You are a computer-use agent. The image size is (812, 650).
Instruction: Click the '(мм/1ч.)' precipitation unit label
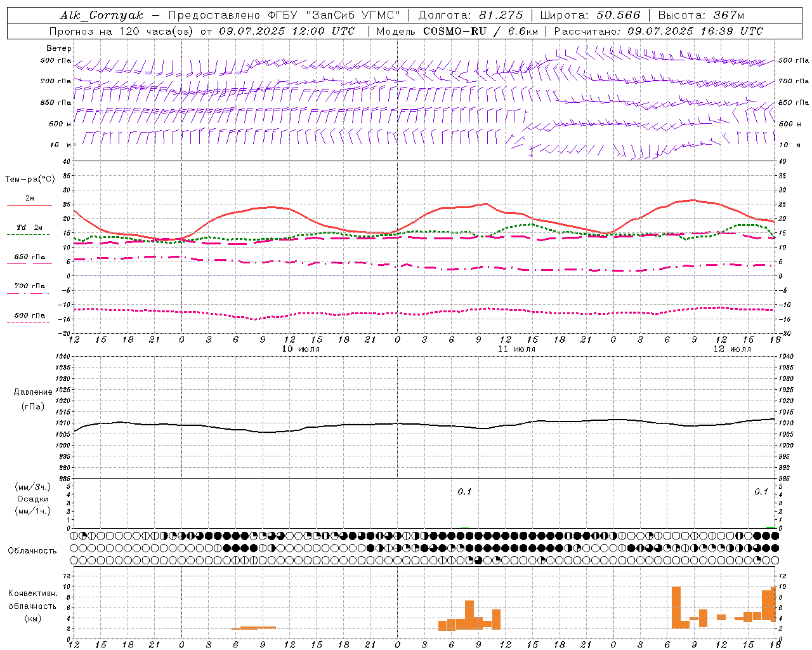point(33,511)
